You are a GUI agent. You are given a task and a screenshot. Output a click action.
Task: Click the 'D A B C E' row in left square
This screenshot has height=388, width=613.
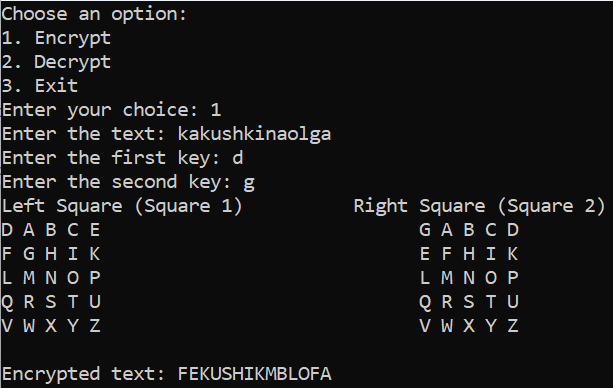tap(51, 230)
